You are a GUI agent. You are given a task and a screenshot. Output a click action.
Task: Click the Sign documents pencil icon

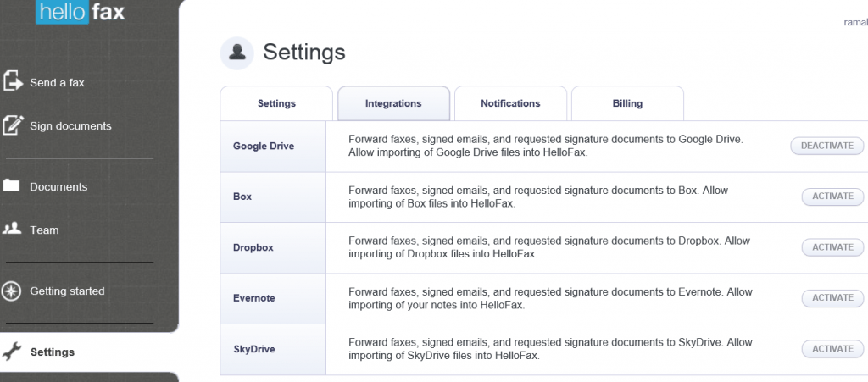[13, 125]
